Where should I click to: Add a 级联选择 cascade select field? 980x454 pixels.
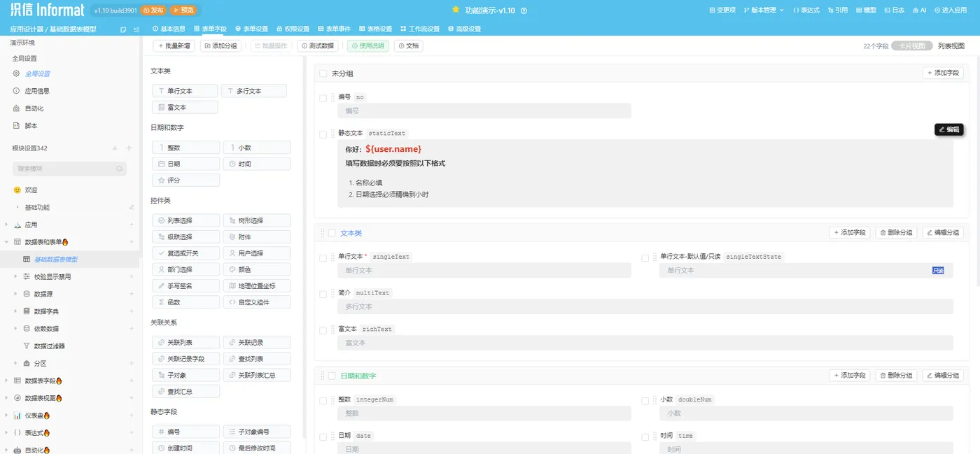click(x=185, y=237)
